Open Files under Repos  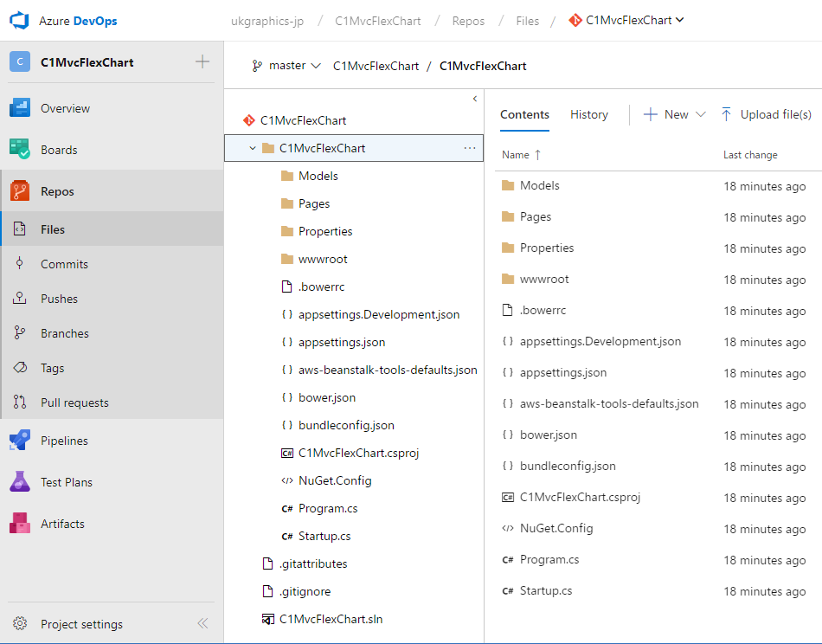click(x=112, y=229)
